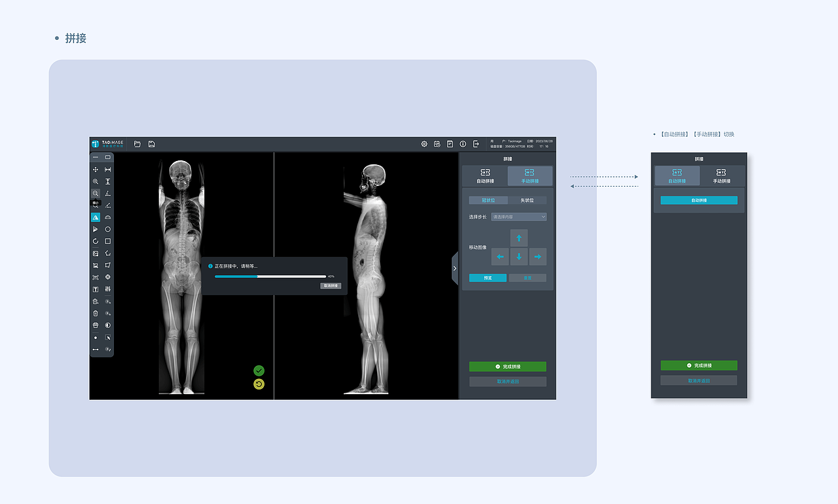Image resolution: width=838 pixels, height=504 pixels.
Task: Select the circle drawing tool
Action: pos(108,229)
